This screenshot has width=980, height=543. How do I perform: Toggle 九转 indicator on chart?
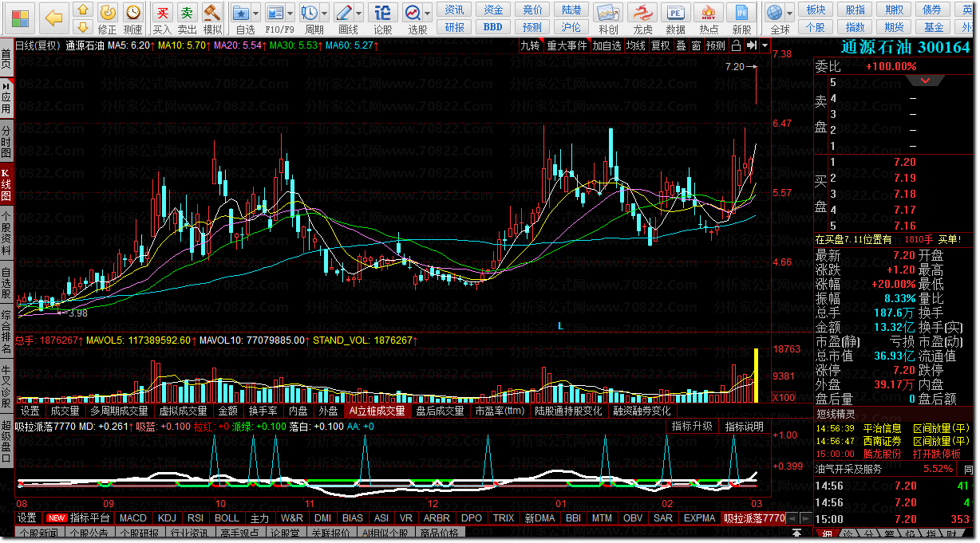pos(530,45)
